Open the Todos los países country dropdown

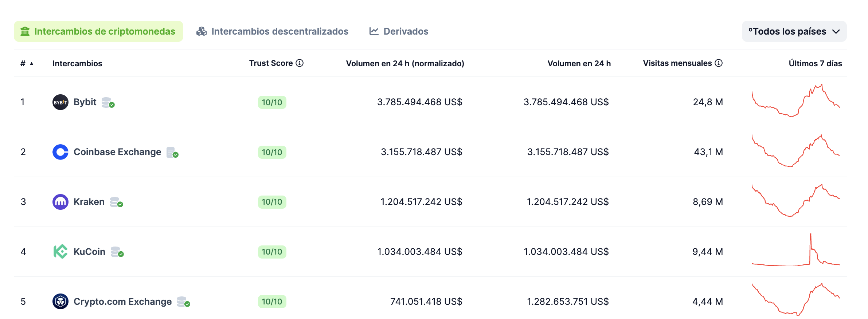coord(794,31)
